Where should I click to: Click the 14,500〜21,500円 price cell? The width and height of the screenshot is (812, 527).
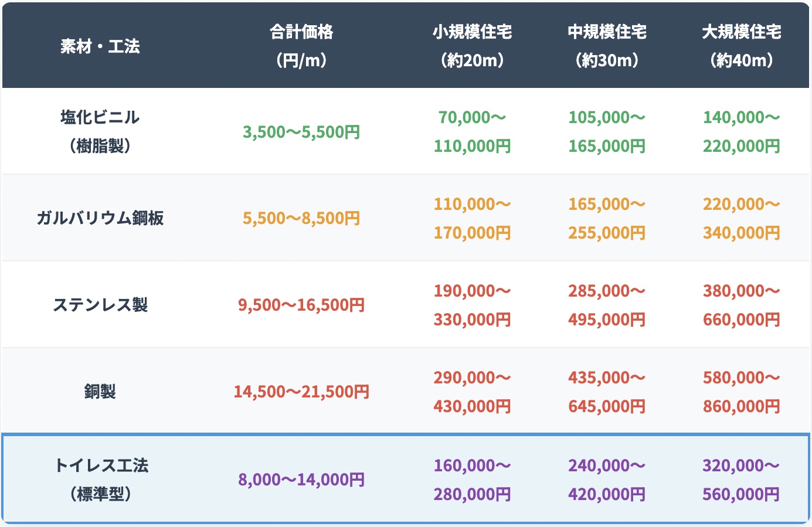[x=301, y=392]
